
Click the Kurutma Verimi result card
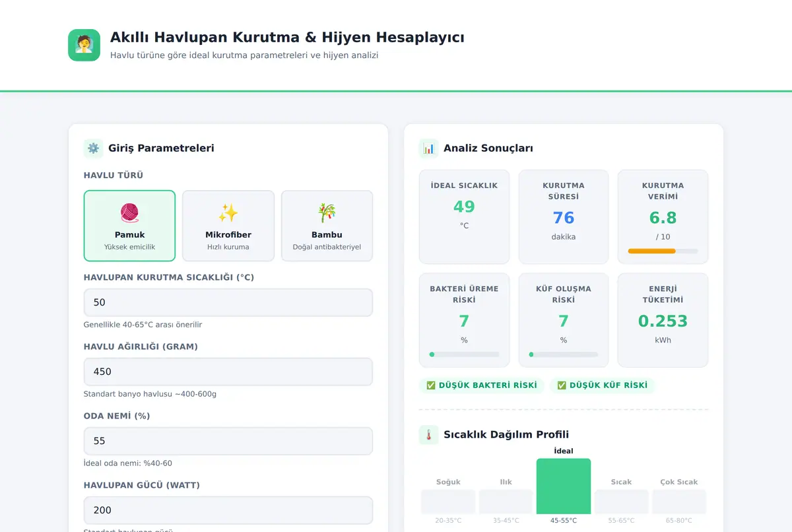(x=663, y=216)
